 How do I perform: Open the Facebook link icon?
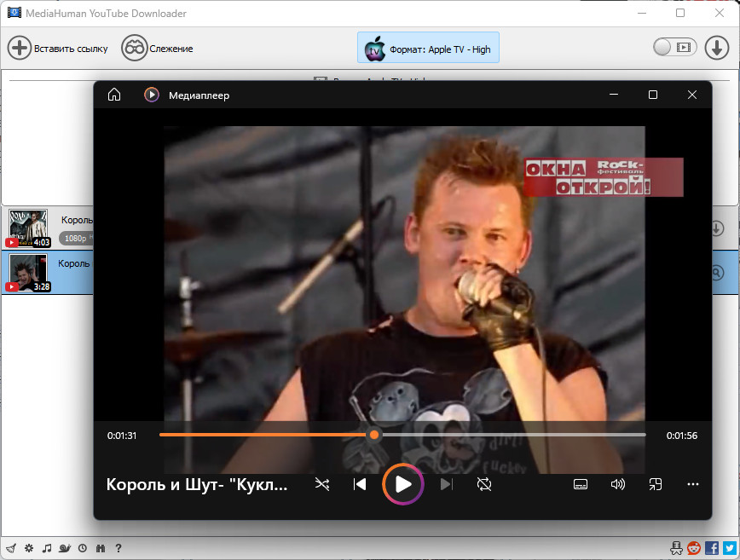pyautogui.click(x=712, y=548)
